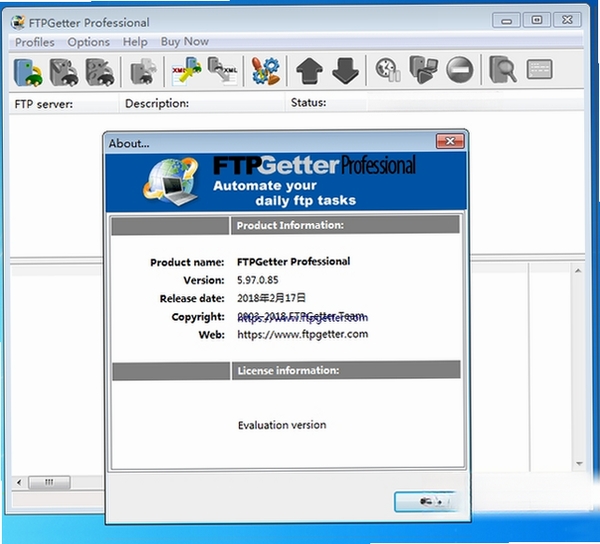Maximize the FTPGetter Professional window
This screenshot has width=600, height=544.
pyautogui.click(x=536, y=20)
